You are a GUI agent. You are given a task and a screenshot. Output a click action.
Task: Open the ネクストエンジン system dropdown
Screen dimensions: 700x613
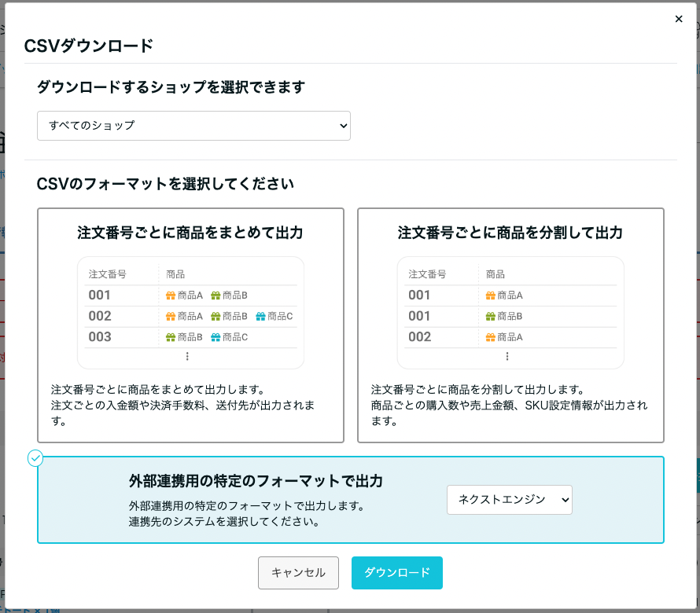[x=510, y=500]
